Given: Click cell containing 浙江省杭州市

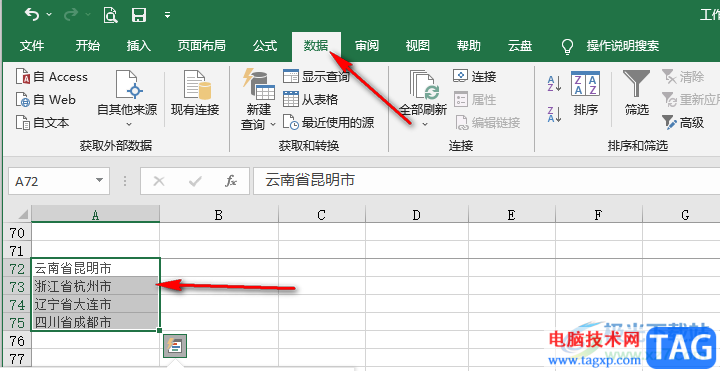Looking at the screenshot, I should 96,287.
